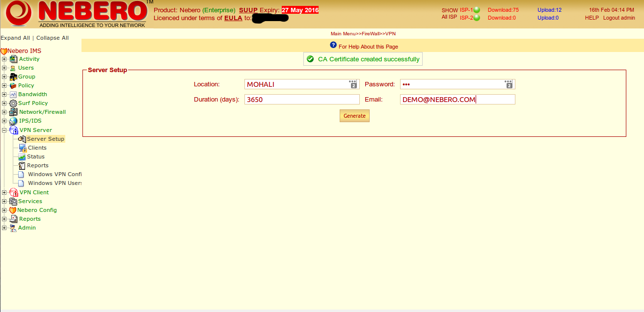Click the Email input field
The width and height of the screenshot is (644, 312).
457,100
